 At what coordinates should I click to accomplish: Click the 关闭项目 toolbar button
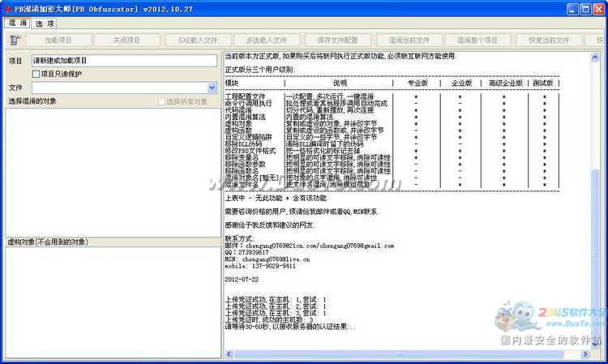point(126,40)
